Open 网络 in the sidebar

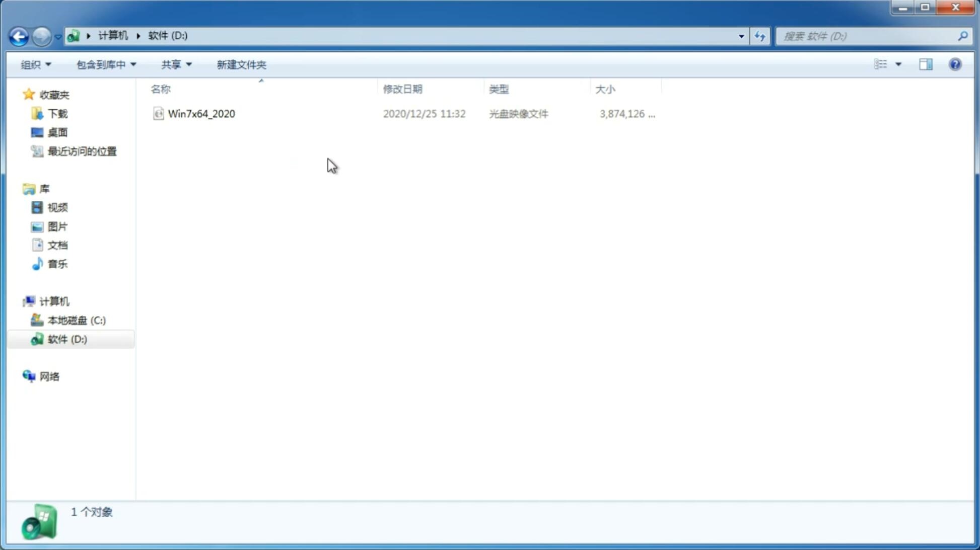[x=49, y=376]
